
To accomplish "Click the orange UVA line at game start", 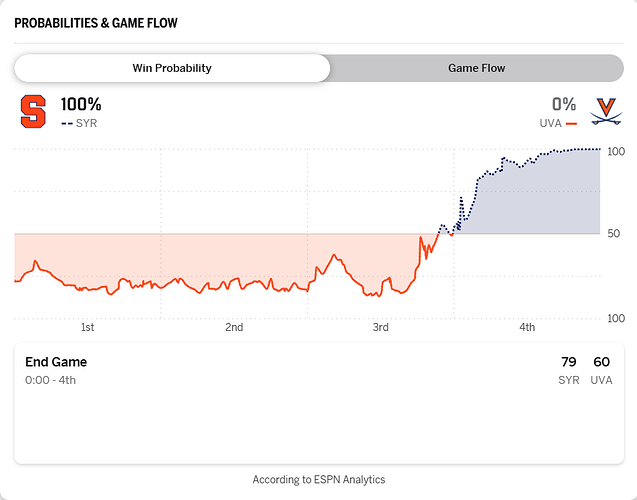I will (x=16, y=281).
